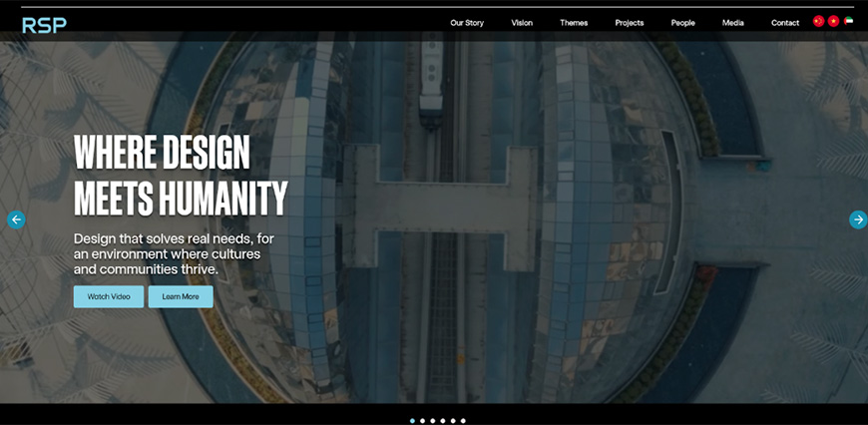Choose the third carousel dot
The height and width of the screenshot is (425, 868).
(x=433, y=421)
